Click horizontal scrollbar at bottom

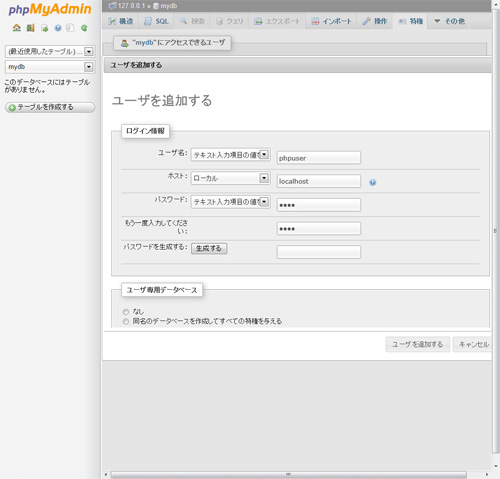point(289,475)
